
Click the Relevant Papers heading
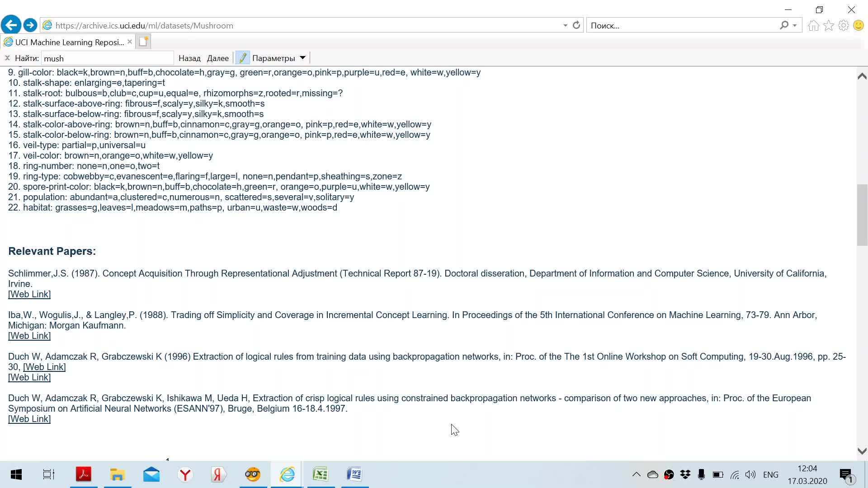[x=52, y=251]
